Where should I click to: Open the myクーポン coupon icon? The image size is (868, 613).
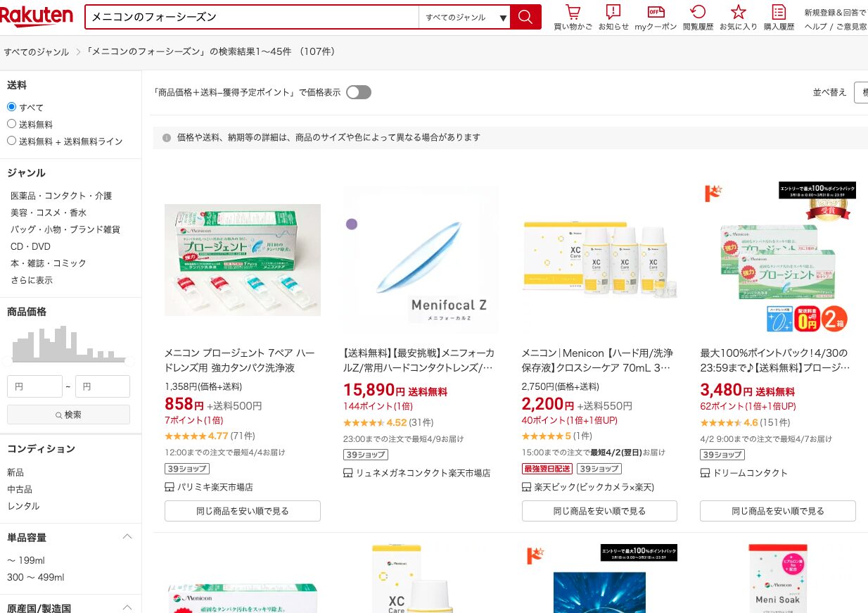(656, 13)
